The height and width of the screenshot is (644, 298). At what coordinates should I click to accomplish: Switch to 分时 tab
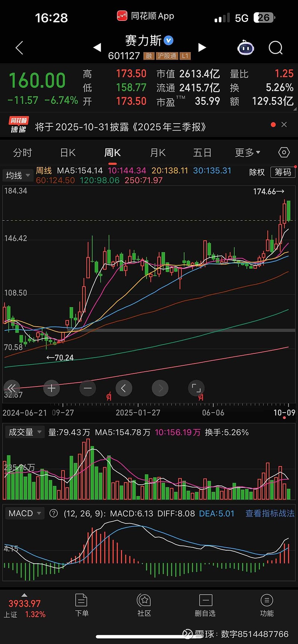pyautogui.click(x=23, y=153)
